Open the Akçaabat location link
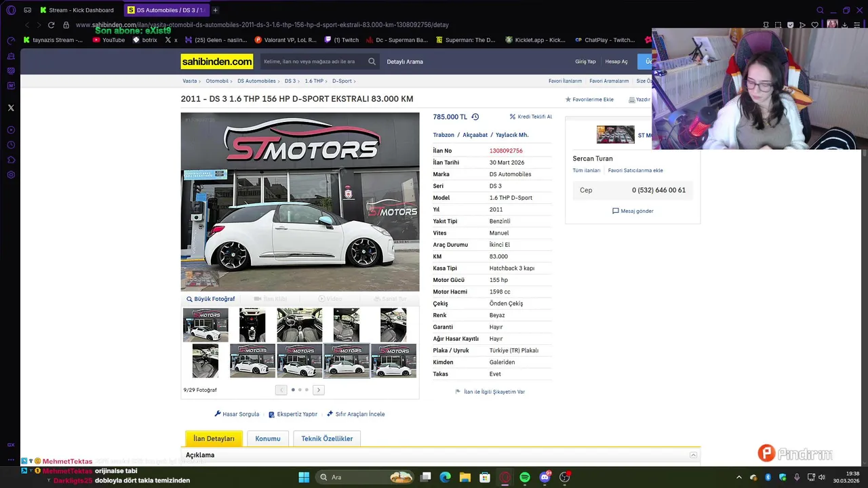The image size is (868, 488). tap(475, 135)
